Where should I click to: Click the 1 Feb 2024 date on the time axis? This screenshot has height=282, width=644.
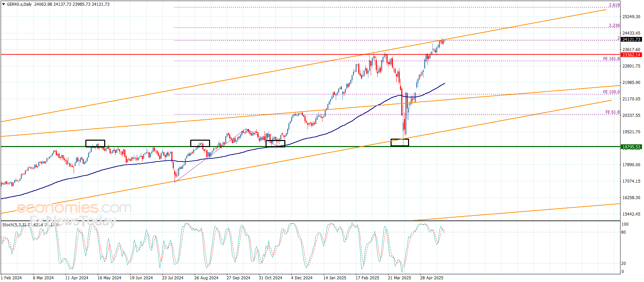(11, 278)
